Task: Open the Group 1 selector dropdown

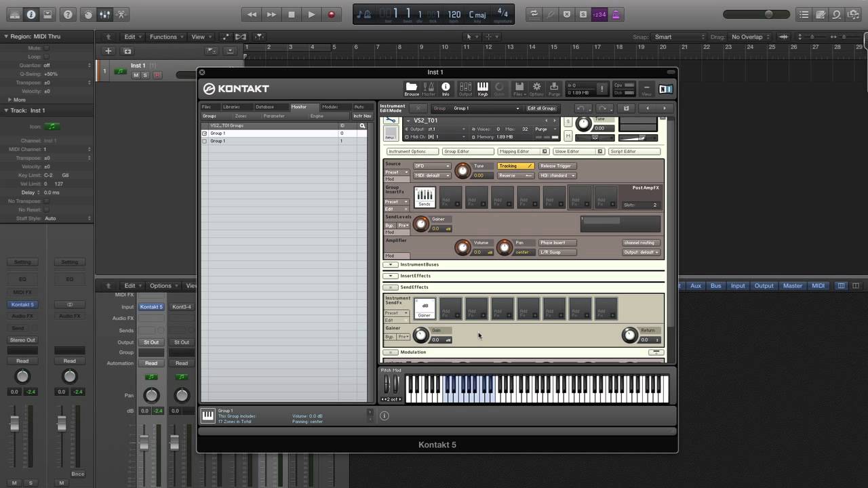Action: 486,108
